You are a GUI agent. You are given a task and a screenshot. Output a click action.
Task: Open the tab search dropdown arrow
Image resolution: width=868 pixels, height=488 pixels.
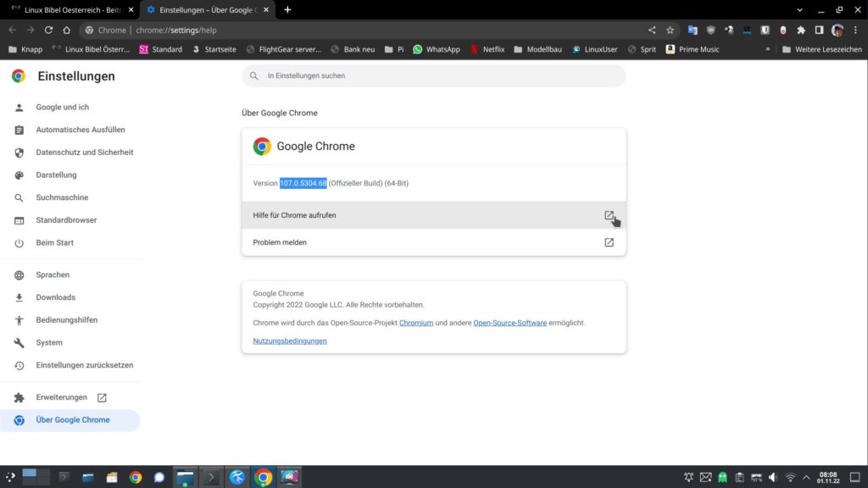pos(799,9)
